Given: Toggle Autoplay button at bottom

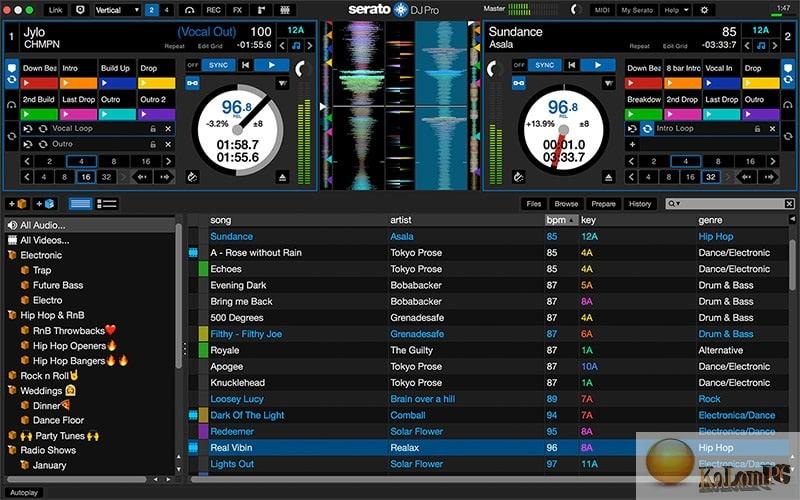Looking at the screenshot, I should [23, 492].
